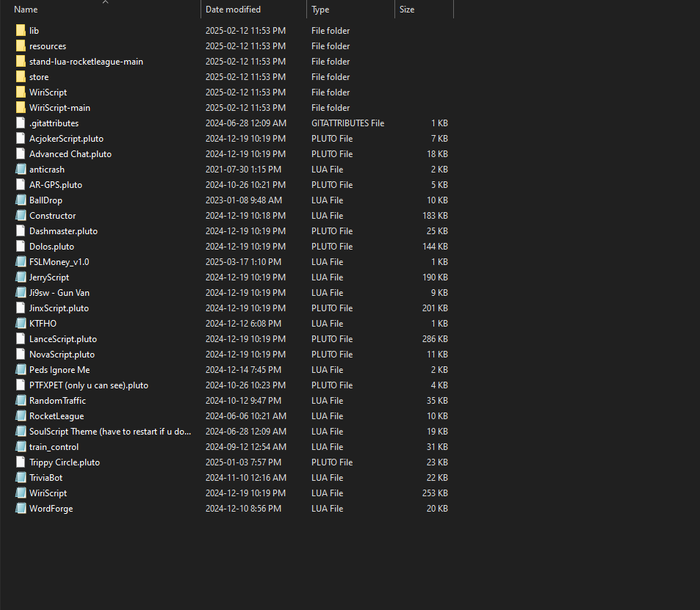The height and width of the screenshot is (610, 700).
Task: Click the Trippy Circle.pluto file icon
Action: (x=21, y=462)
